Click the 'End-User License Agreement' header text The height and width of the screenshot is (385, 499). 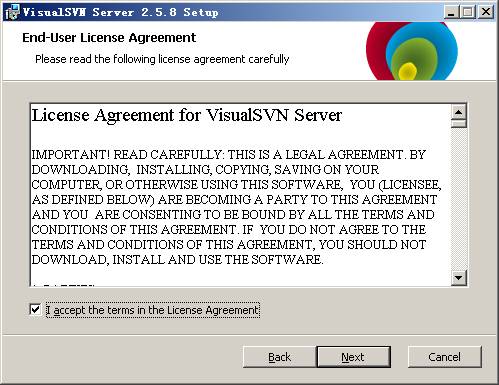[x=109, y=38]
